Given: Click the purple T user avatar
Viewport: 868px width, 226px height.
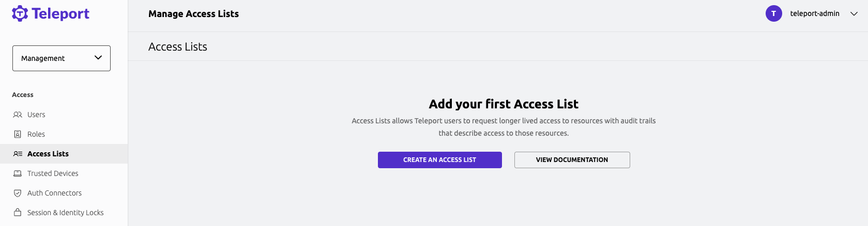Looking at the screenshot, I should [773, 13].
